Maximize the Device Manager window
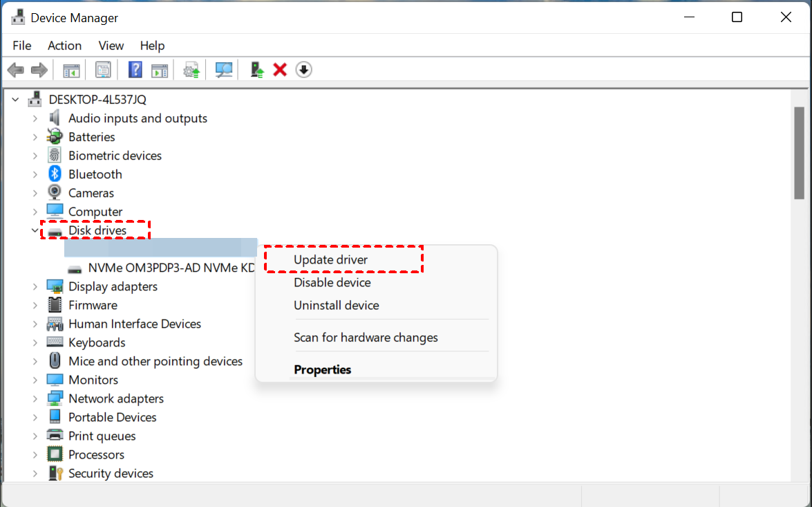Screen dimensions: 812x507 click(737, 17)
